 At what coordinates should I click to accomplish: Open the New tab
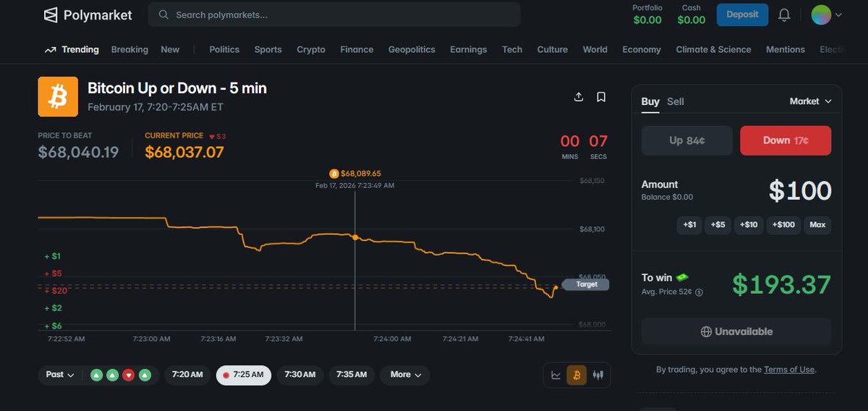[170, 50]
